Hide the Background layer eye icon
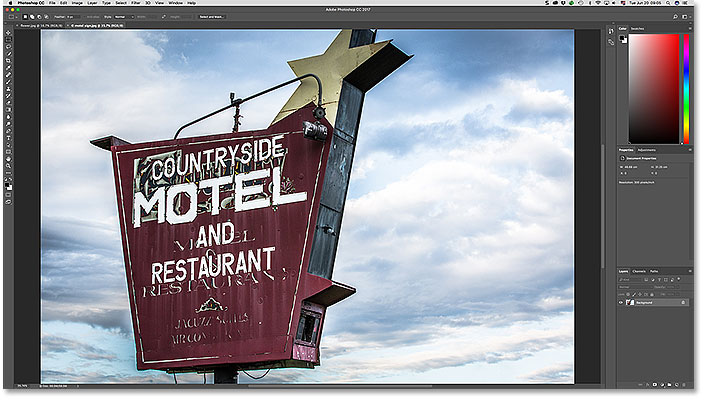Screen dimensions: 704x400 [621, 303]
